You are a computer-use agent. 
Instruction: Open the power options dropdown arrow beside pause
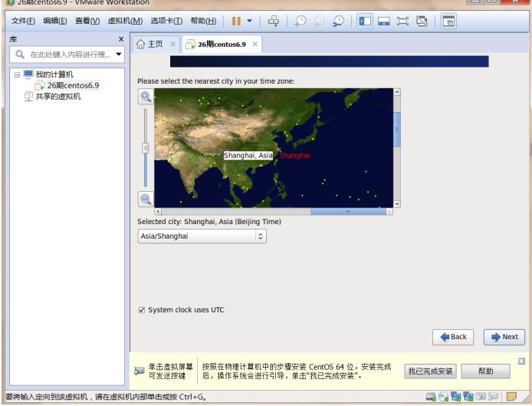[x=249, y=21]
